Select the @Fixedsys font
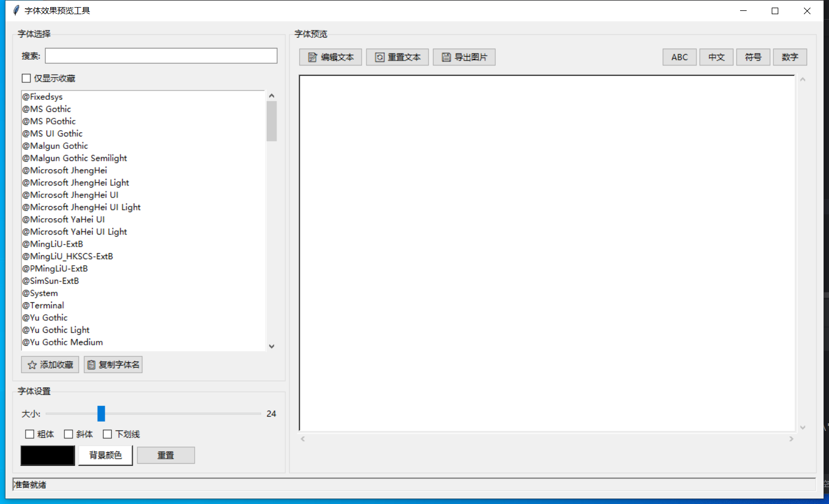The image size is (829, 504). (x=143, y=97)
